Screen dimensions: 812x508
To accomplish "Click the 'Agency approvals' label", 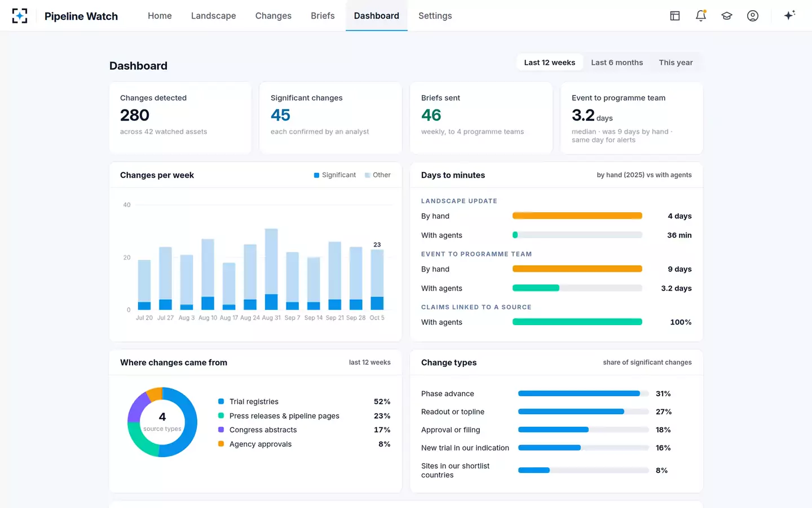I will [x=261, y=444].
